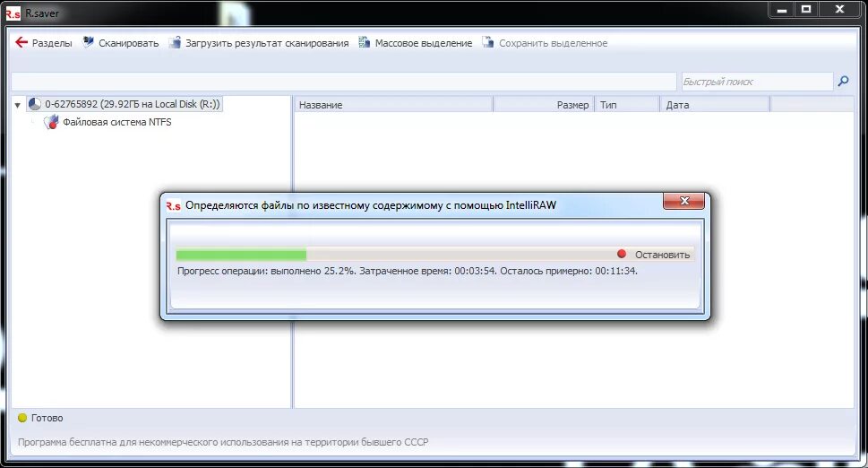Click the Сканировать toolbar icon
The width and height of the screenshot is (868, 468).
[88, 42]
